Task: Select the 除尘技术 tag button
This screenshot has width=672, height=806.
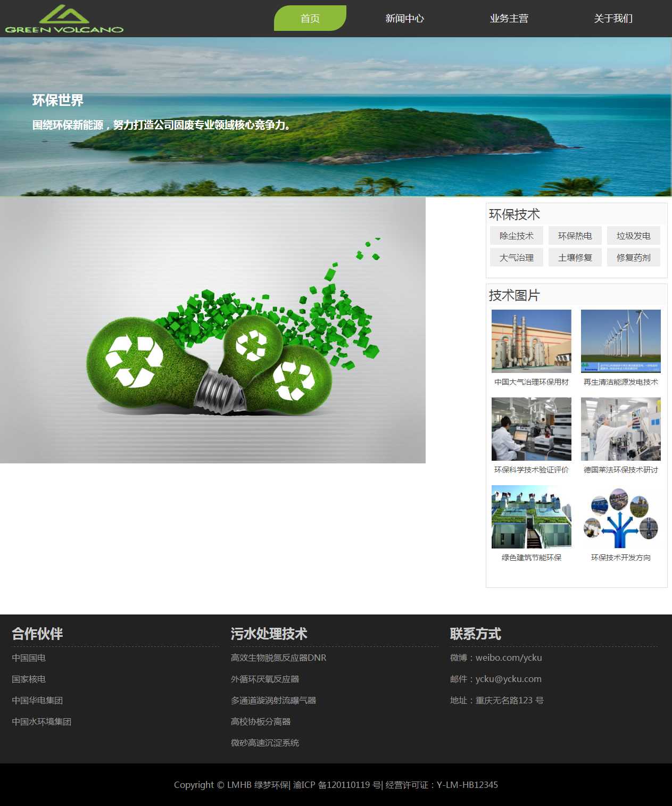Action: tap(516, 236)
